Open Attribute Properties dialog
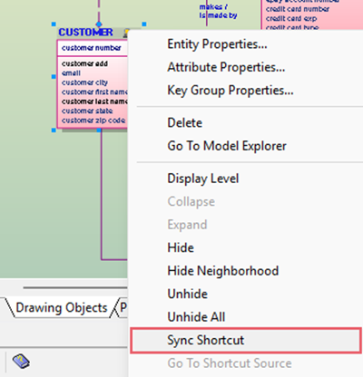Image resolution: width=363 pixels, height=377 pixels. click(x=226, y=67)
